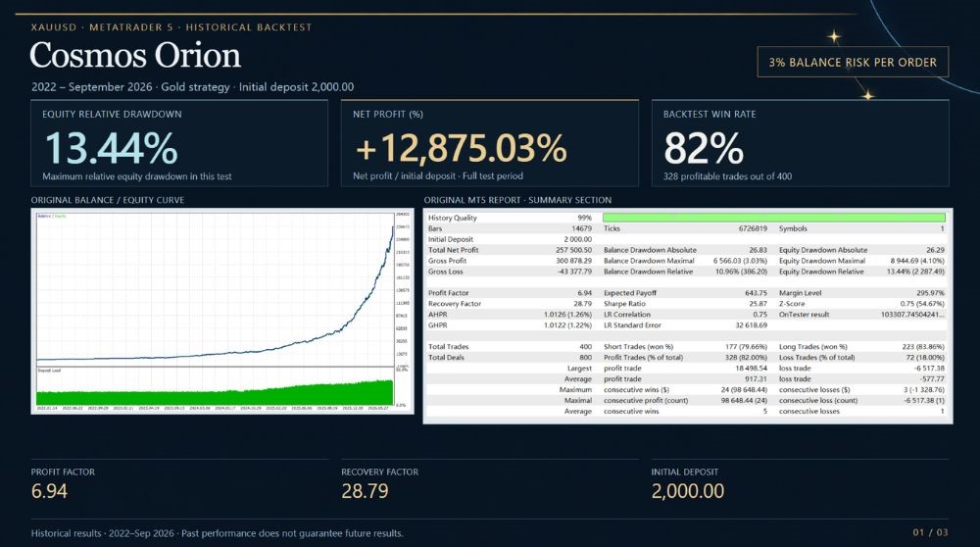Click the Total Trades value 400
Image resolution: width=980 pixels, height=547 pixels.
pyautogui.click(x=585, y=346)
